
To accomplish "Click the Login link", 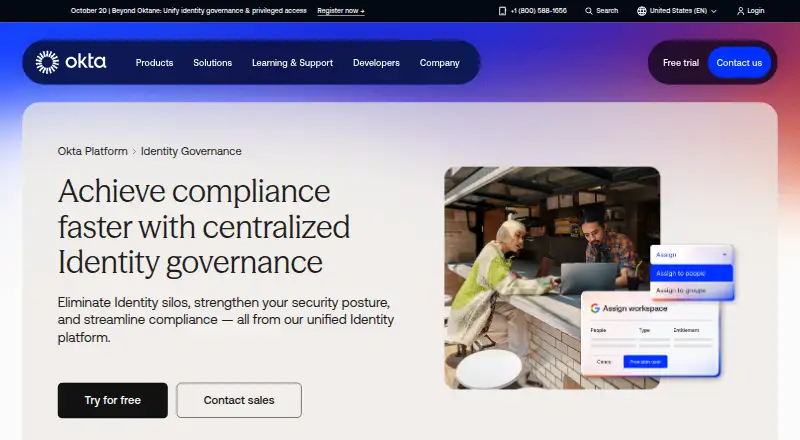I will pyautogui.click(x=756, y=11).
